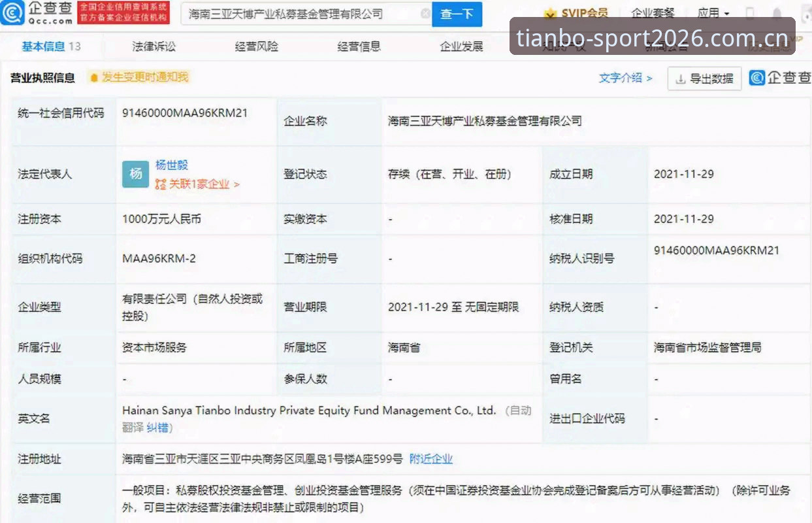Screen dimensions: 812x523
Task: Click 1000万元人民币 registered capital
Action: 161,219
